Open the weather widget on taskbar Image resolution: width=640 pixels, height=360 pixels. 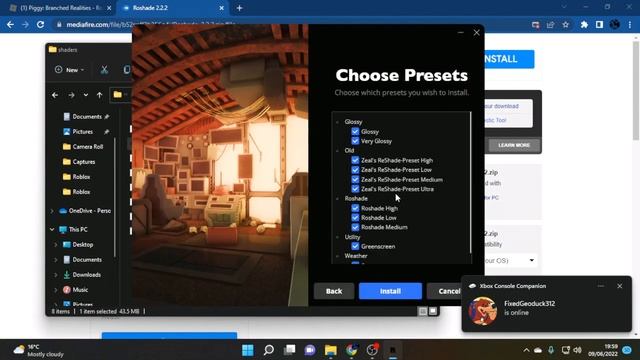(x=39, y=350)
